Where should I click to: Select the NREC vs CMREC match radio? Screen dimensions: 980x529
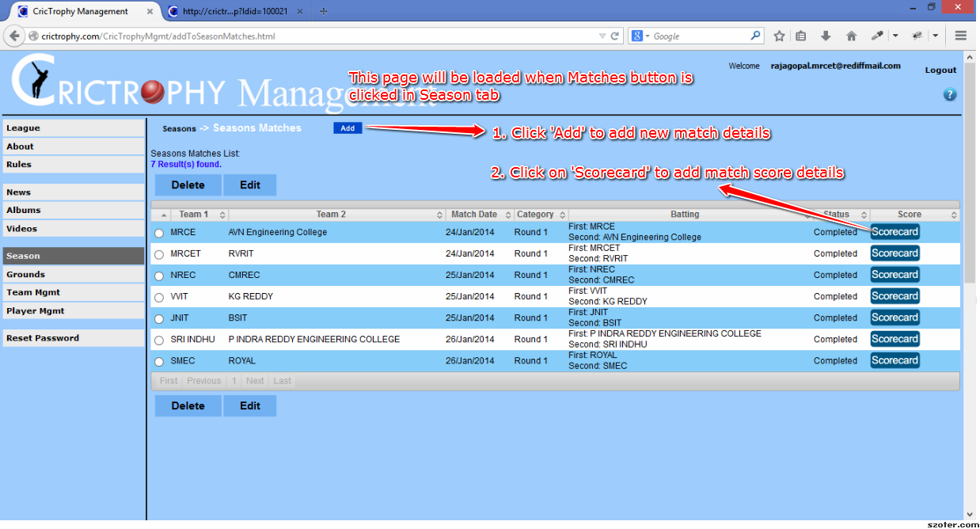[x=159, y=276]
